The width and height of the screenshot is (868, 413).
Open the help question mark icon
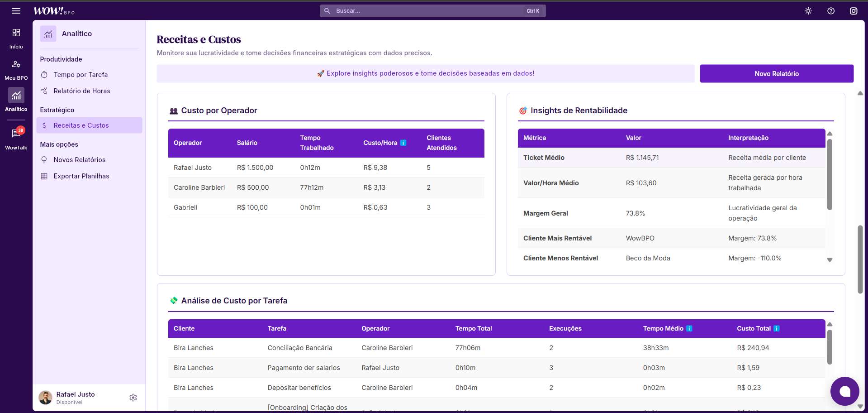tap(831, 11)
